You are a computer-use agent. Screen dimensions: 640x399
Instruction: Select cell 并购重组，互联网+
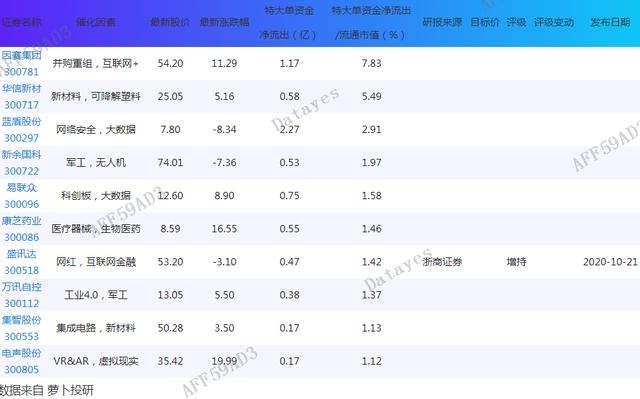96,63
